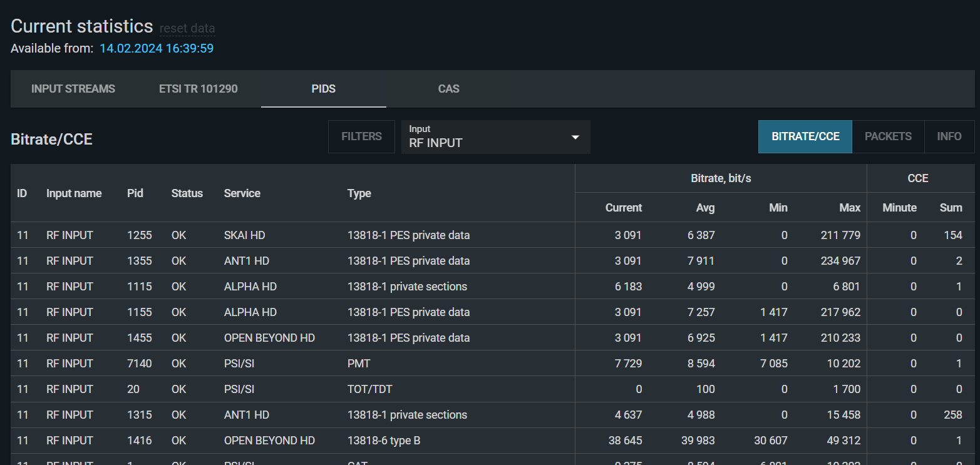Screen dimensions: 980x465
Task: Click the Max bitrate column header
Action: pyautogui.click(x=849, y=208)
